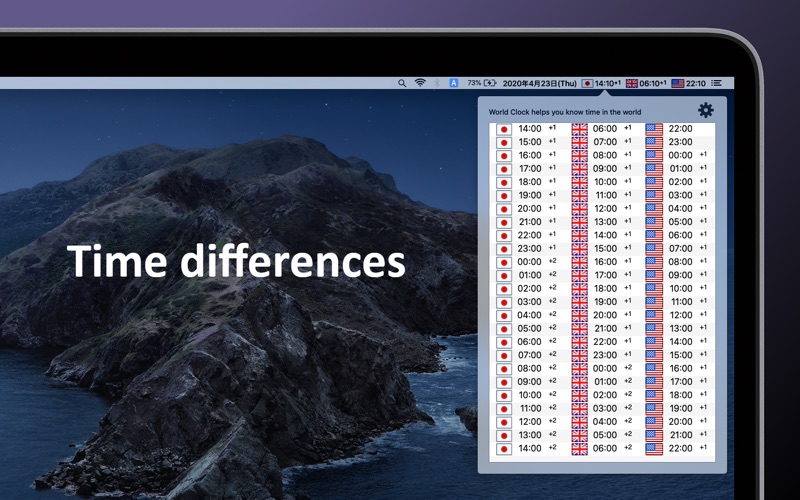The width and height of the screenshot is (800, 500).
Task: Click UK flag in last row 06:00 +2
Action: pyautogui.click(x=579, y=448)
